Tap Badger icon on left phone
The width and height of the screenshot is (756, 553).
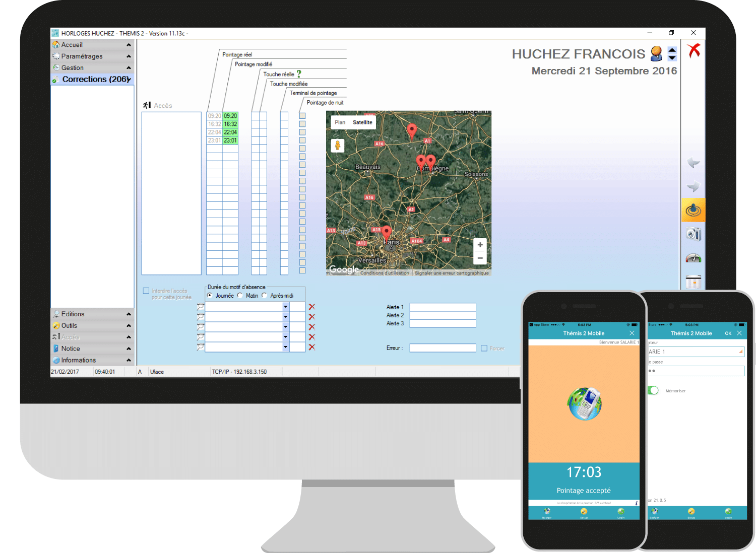547,512
